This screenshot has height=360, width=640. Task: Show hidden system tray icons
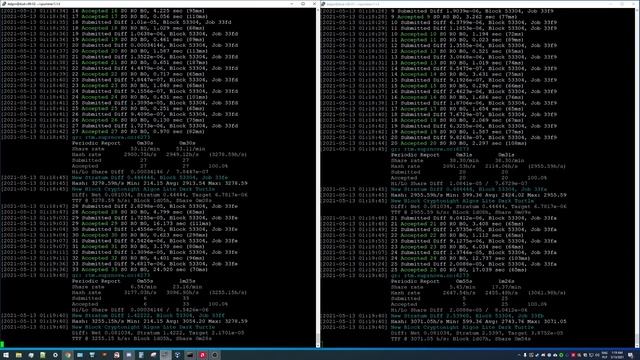pos(519,355)
